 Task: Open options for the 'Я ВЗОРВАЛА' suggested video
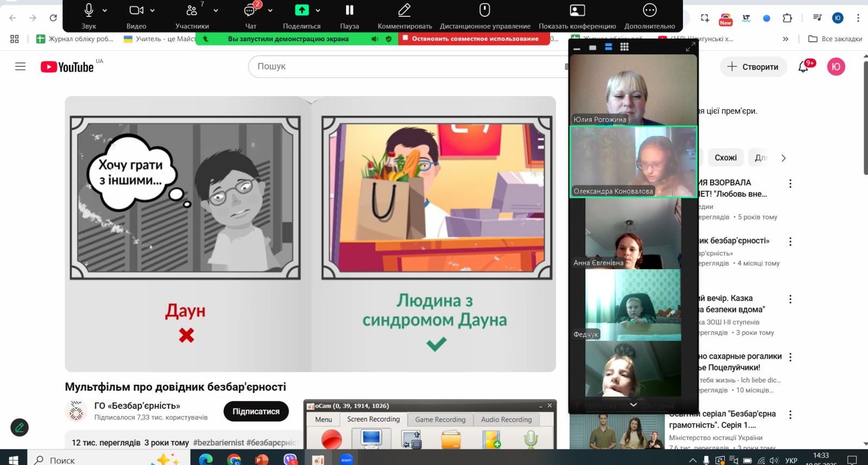(790, 183)
